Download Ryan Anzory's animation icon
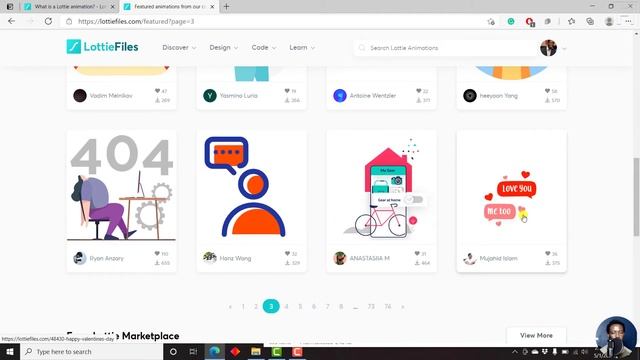The image size is (640, 360). coord(157,263)
